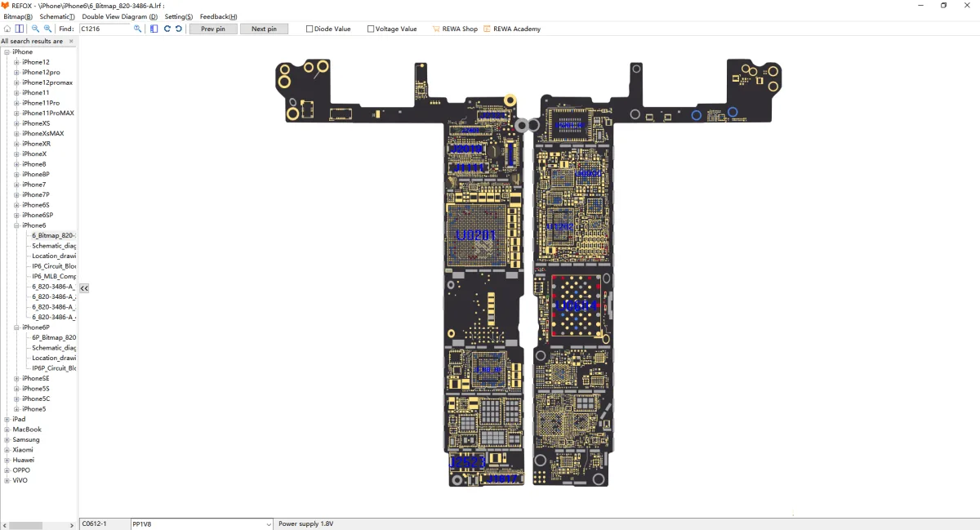This screenshot has width=980, height=530.
Task: Select the iPhoneSE tree row
Action: 36,378
